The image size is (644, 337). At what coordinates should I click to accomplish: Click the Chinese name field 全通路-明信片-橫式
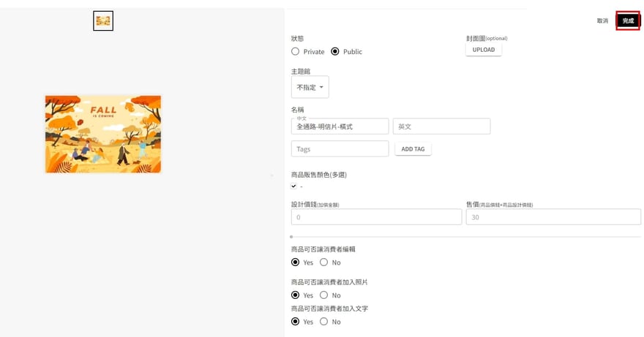pyautogui.click(x=340, y=126)
